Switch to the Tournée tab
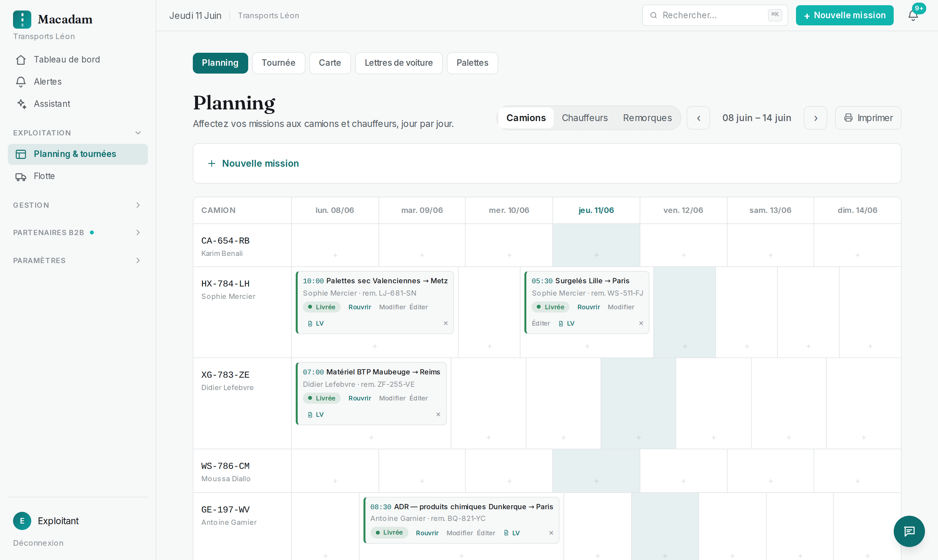The height and width of the screenshot is (560, 938). click(x=278, y=63)
